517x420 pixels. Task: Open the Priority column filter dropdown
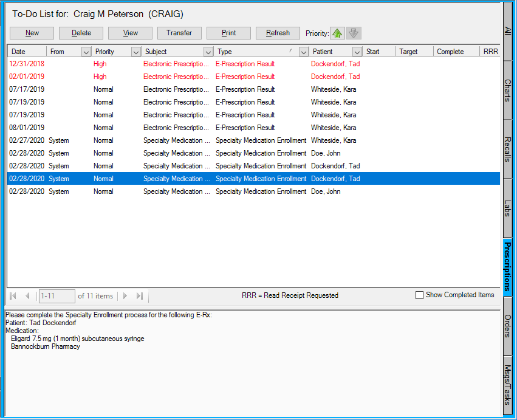click(x=135, y=52)
